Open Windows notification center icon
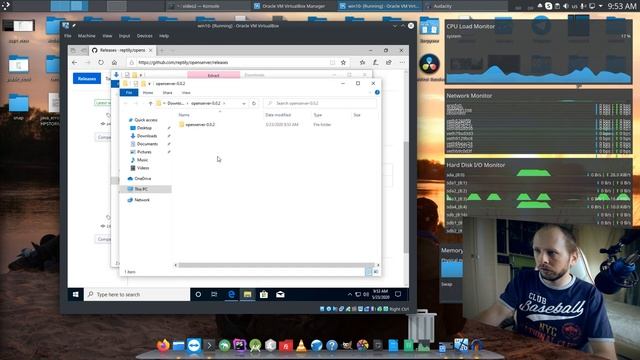Screen dimensions: 640x360 click(398, 294)
